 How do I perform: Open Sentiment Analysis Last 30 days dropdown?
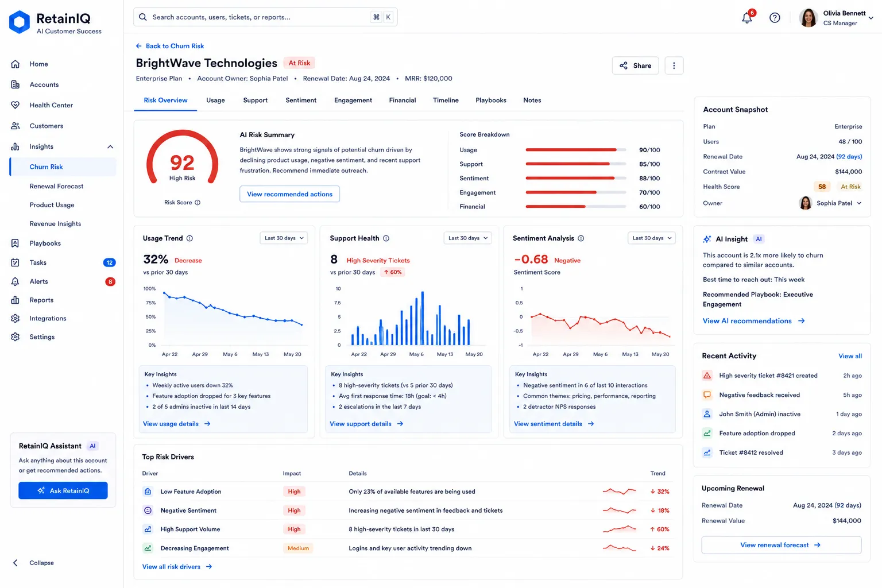coord(652,238)
